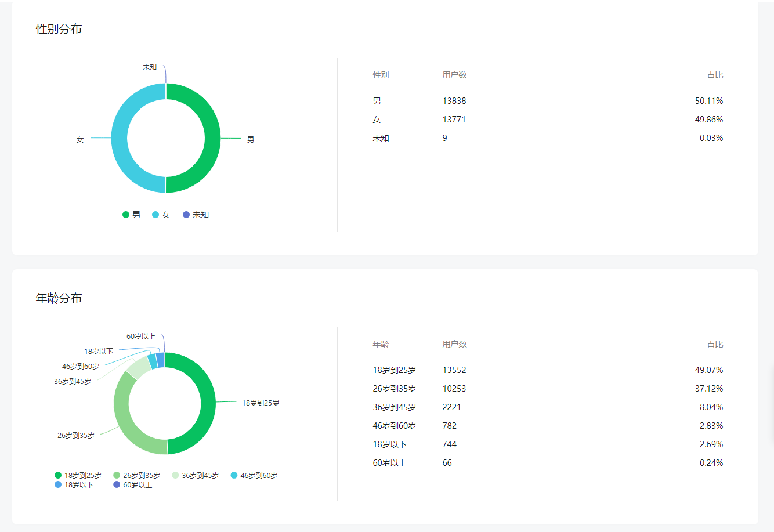Click the 性别 column header
Screen dimensions: 774x532
coord(381,75)
